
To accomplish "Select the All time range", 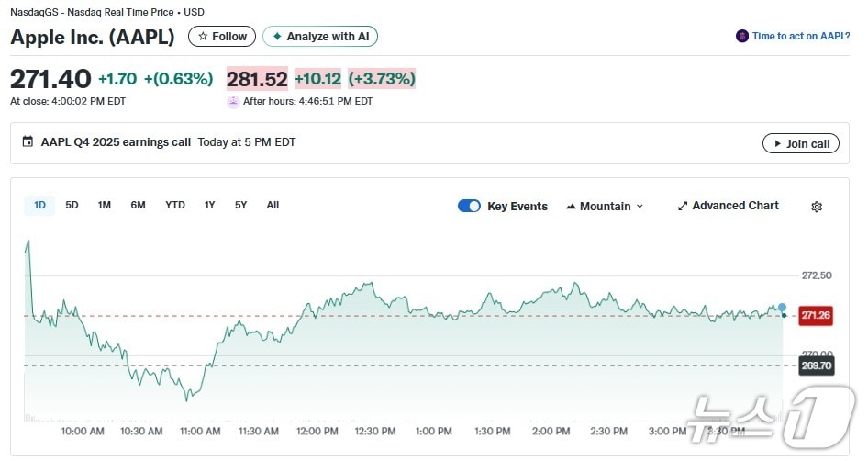I will (x=273, y=205).
